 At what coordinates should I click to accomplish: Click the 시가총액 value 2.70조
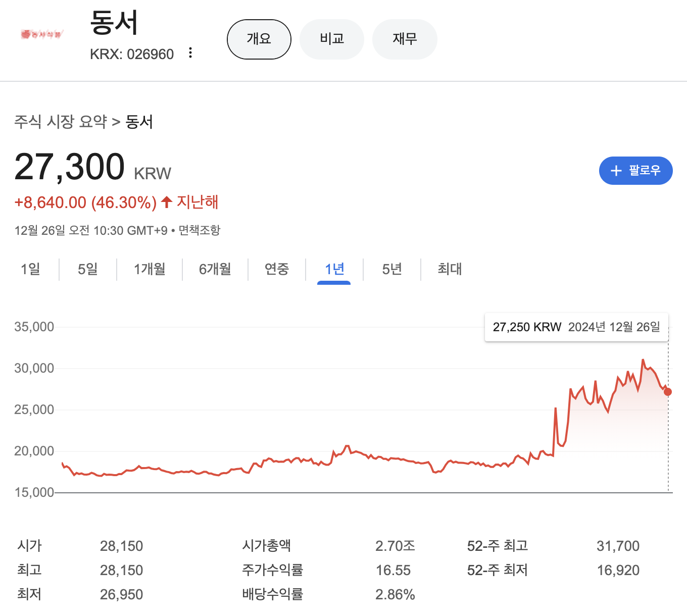tap(396, 546)
